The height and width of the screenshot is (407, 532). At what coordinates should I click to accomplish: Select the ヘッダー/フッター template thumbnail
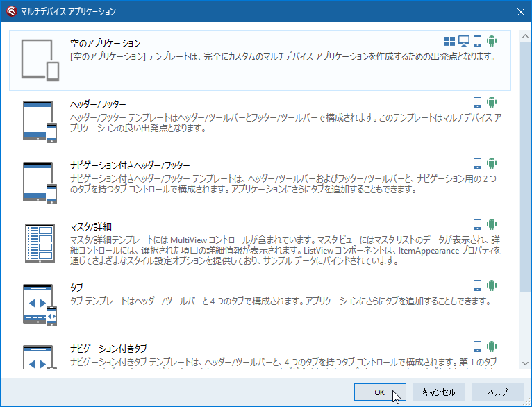[x=40, y=122]
